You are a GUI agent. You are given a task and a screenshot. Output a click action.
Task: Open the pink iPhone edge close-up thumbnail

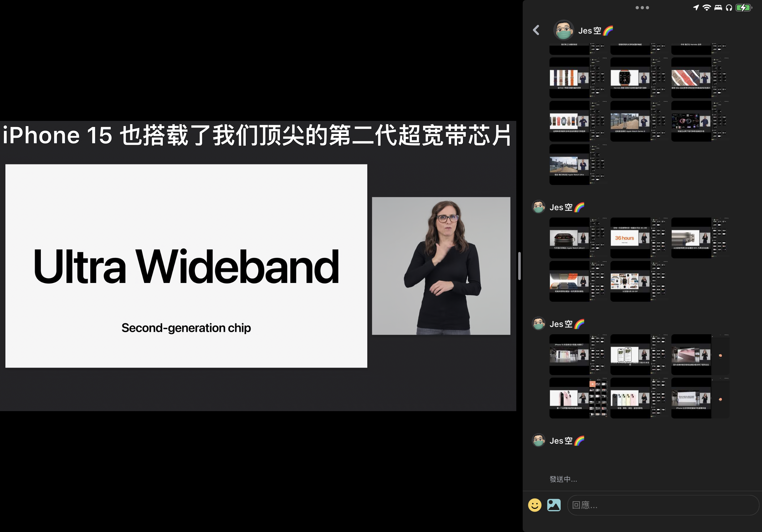coord(700,355)
